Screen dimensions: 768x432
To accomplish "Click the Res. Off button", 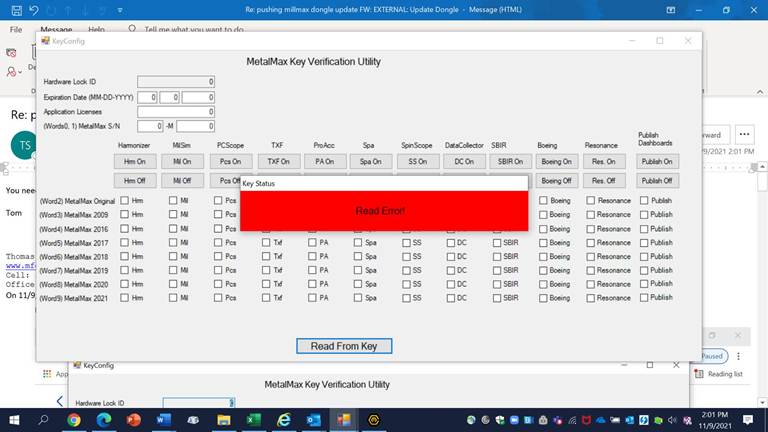I will pos(603,181).
